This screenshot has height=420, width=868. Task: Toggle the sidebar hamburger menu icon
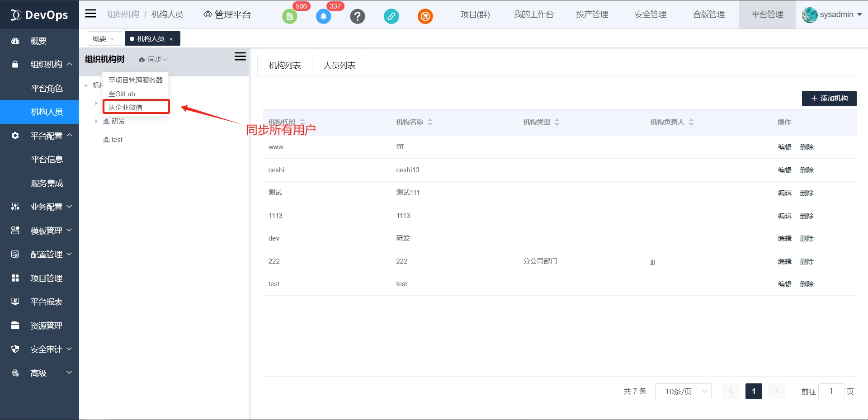coord(91,14)
